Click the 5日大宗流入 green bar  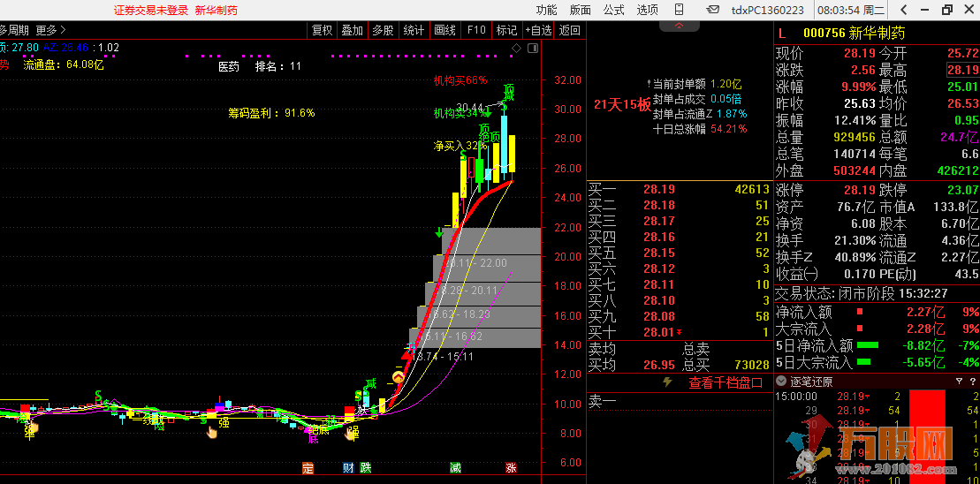click(863, 361)
